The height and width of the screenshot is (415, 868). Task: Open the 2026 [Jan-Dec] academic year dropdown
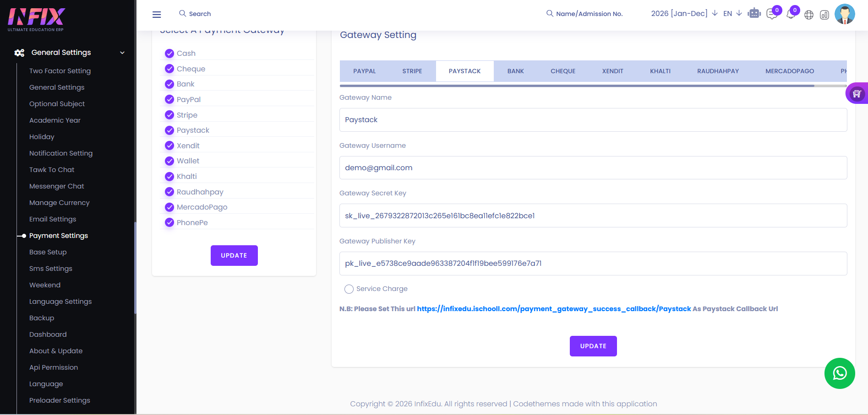684,13
